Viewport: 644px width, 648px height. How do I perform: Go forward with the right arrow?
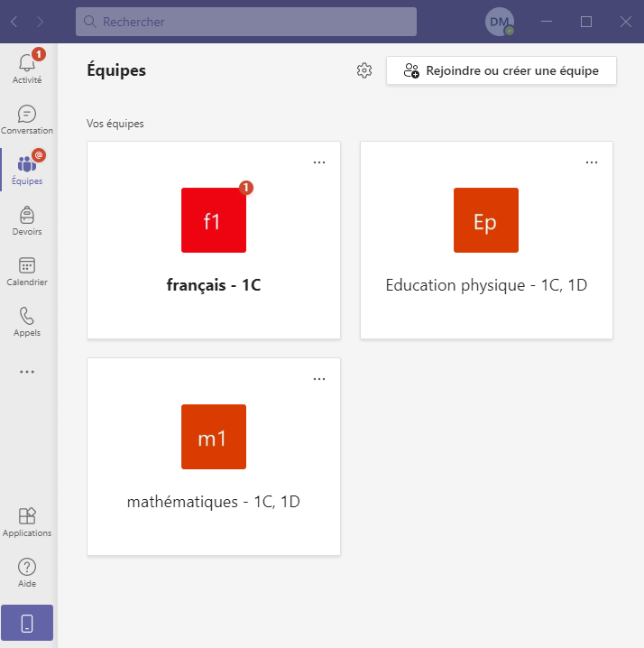(40, 22)
